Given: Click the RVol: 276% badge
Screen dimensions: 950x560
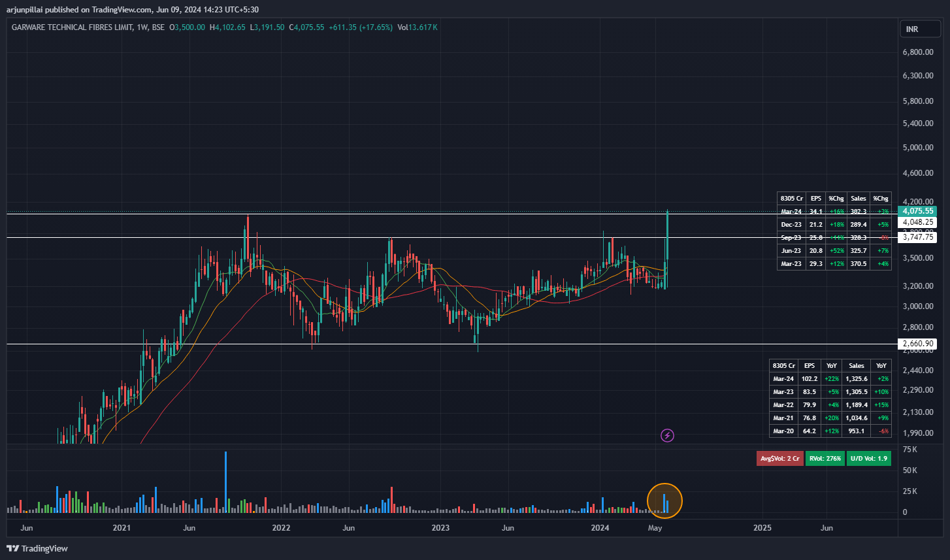Looking at the screenshot, I should tap(825, 458).
